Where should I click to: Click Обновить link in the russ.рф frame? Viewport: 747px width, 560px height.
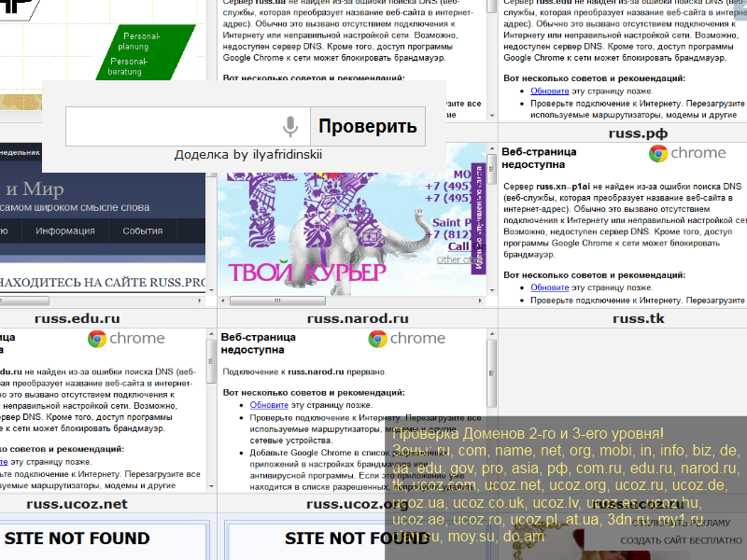[550, 287]
